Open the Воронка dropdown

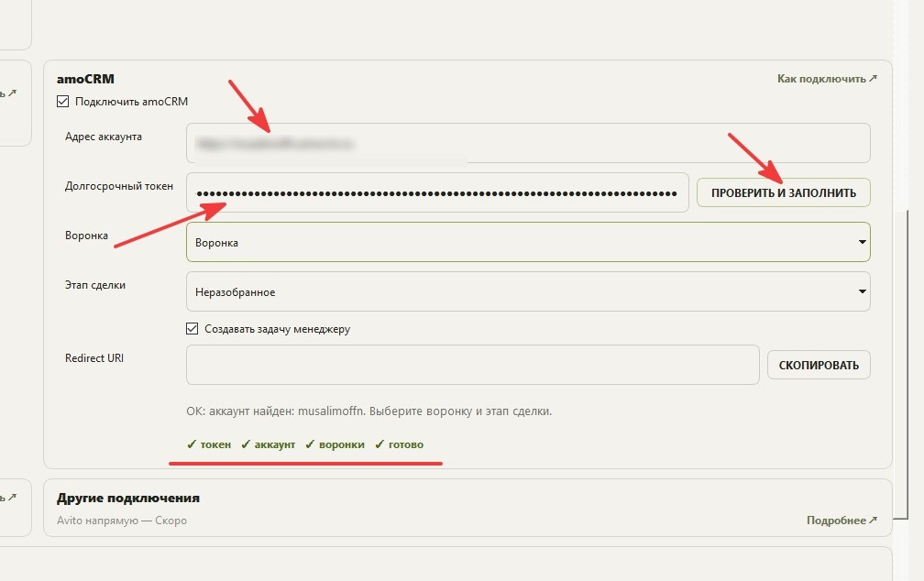tap(528, 242)
